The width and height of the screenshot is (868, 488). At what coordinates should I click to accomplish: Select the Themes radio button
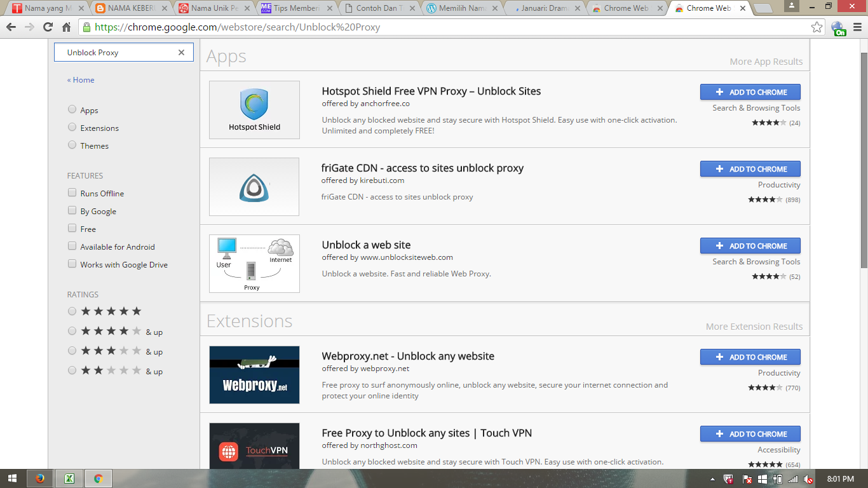72,145
